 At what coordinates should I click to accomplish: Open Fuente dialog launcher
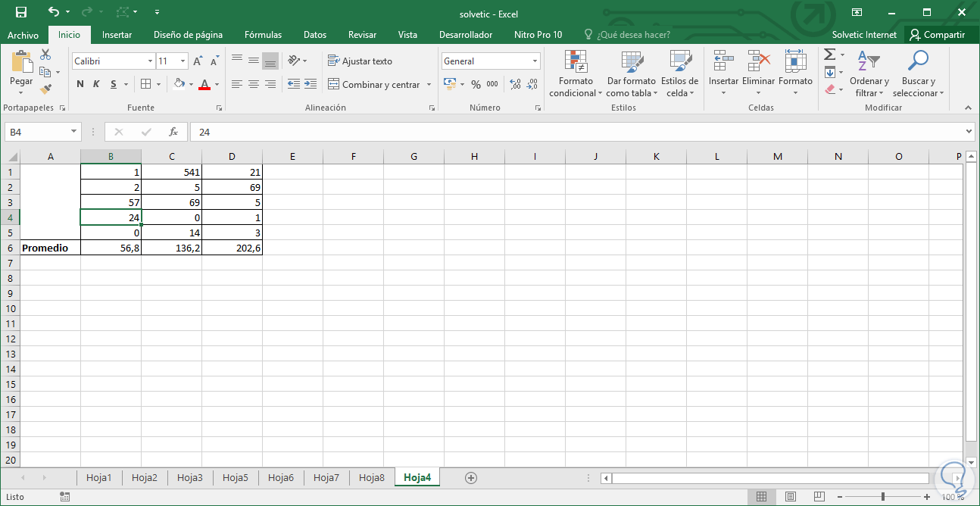[219, 108]
